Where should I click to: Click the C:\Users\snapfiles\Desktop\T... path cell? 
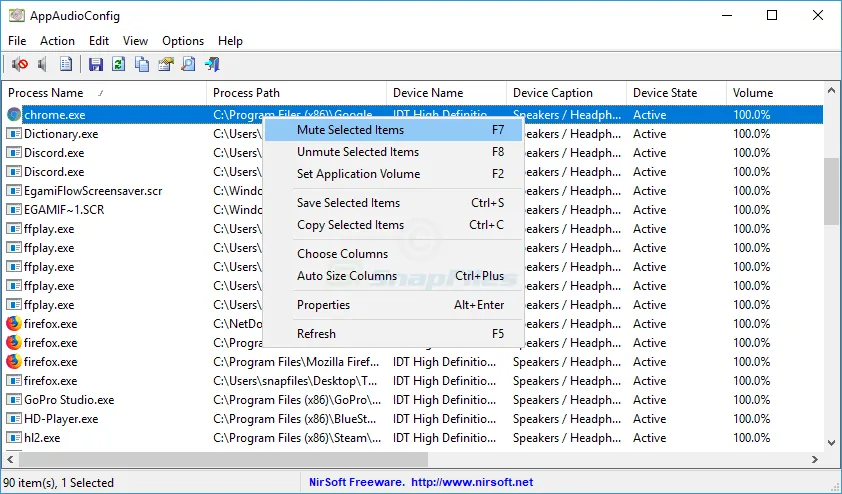coord(295,381)
